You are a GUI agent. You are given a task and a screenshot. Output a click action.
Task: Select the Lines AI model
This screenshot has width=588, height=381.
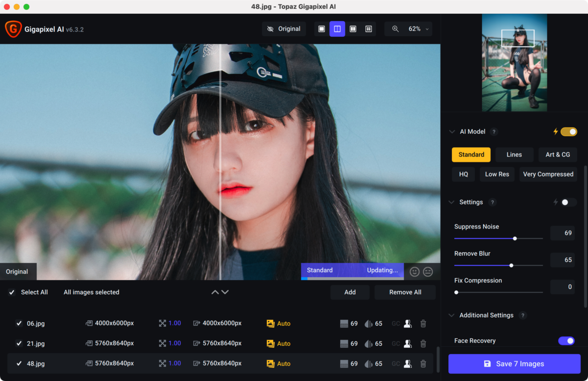pyautogui.click(x=514, y=154)
